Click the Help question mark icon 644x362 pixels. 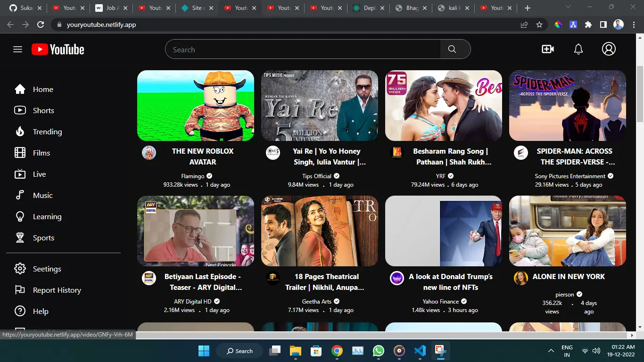click(x=20, y=311)
